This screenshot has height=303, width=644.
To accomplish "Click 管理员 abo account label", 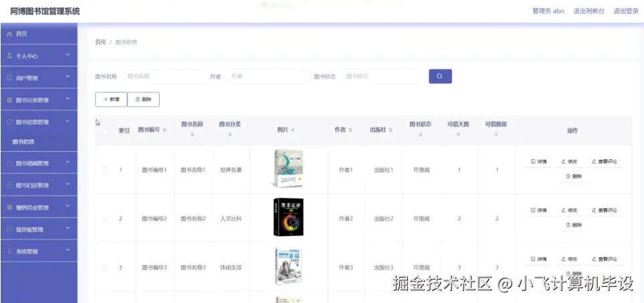I will coord(548,11).
